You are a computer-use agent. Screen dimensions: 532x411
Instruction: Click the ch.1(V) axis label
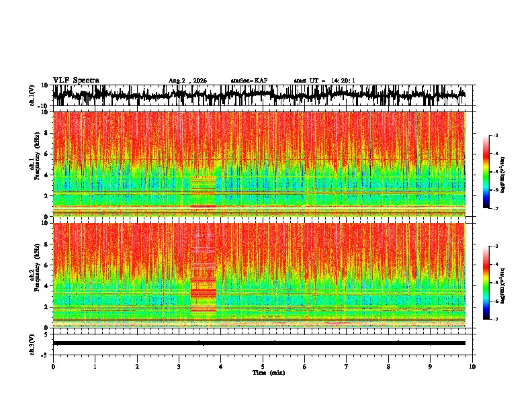pos(32,95)
